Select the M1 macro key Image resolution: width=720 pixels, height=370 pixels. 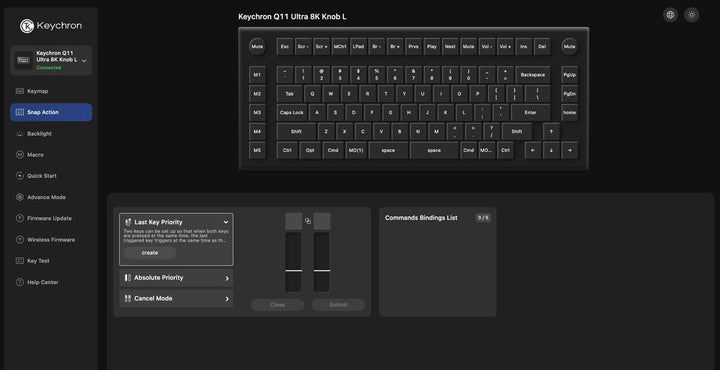tap(257, 74)
